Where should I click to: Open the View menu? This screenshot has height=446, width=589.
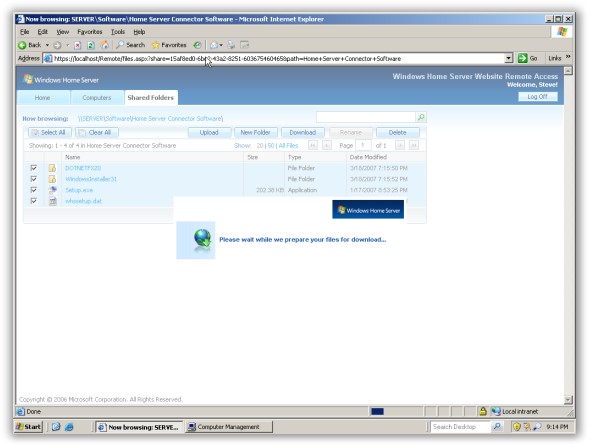pos(63,32)
